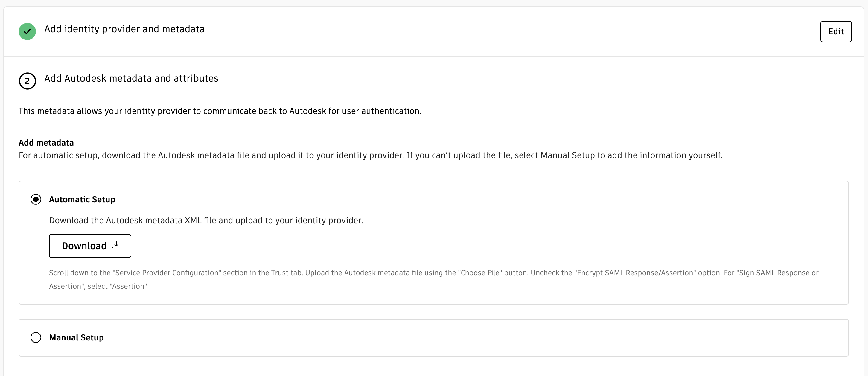Click the Manual Setup label text
The width and height of the screenshot is (868, 376).
[76, 337]
